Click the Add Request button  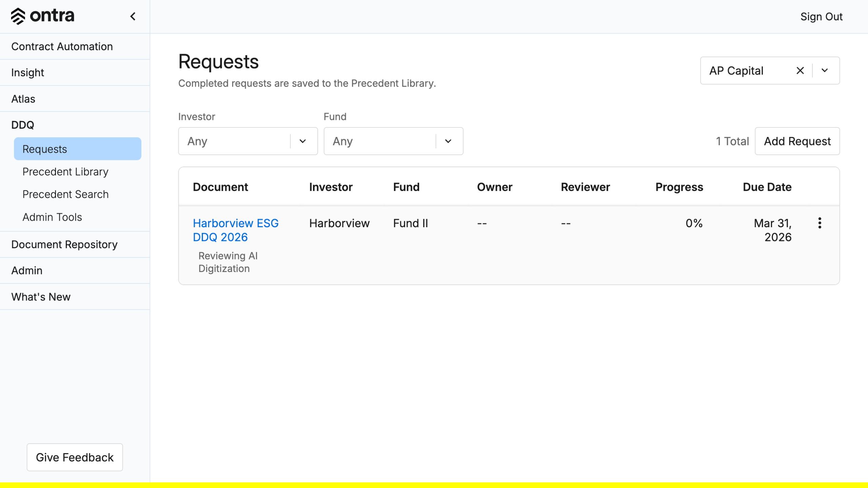(797, 141)
